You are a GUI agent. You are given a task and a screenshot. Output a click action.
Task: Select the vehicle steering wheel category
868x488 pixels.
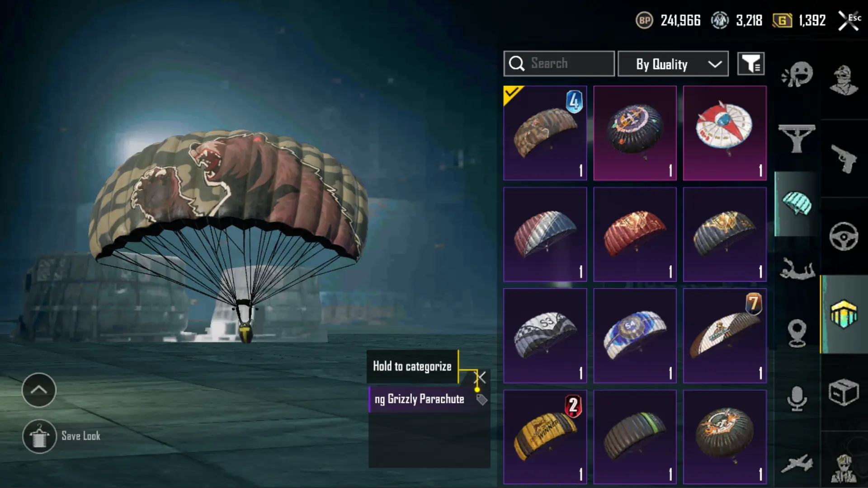(844, 236)
